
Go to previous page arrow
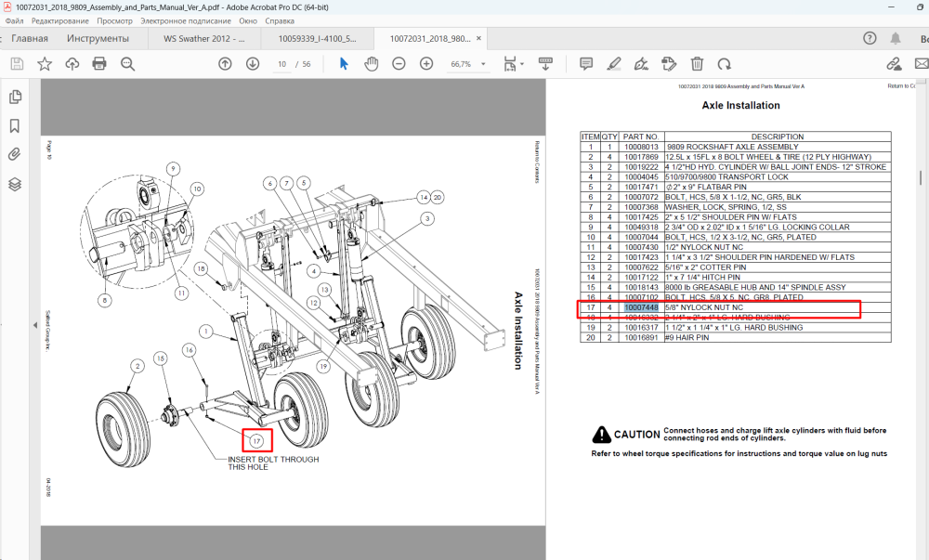click(x=225, y=64)
